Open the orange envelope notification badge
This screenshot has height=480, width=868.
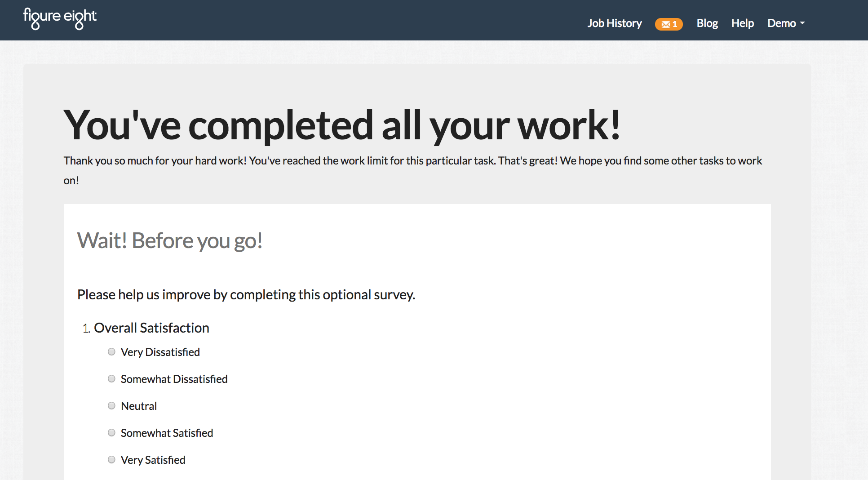point(669,24)
